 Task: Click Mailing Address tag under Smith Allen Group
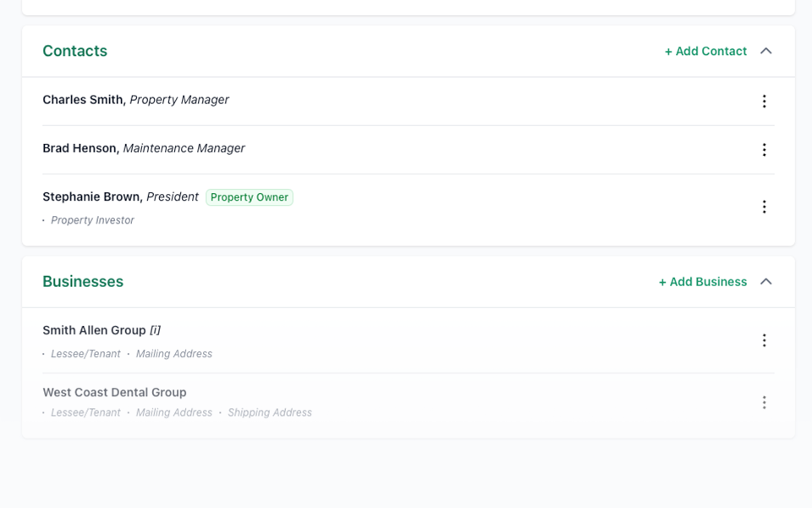(174, 354)
